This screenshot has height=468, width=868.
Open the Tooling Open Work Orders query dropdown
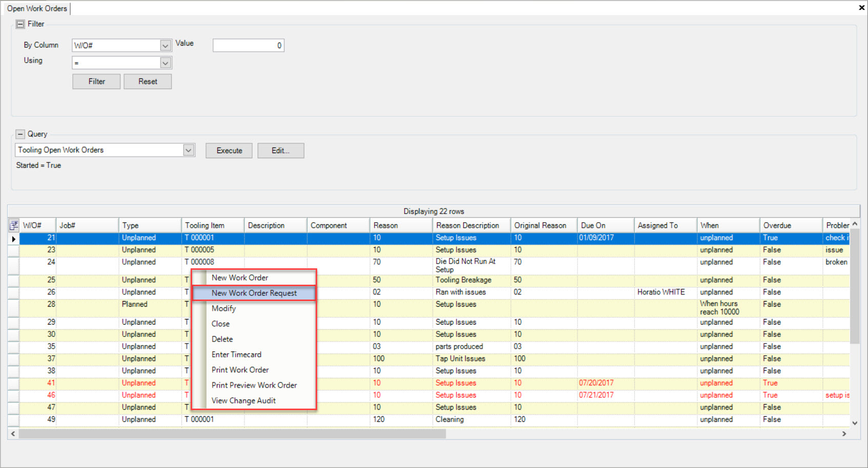[189, 150]
